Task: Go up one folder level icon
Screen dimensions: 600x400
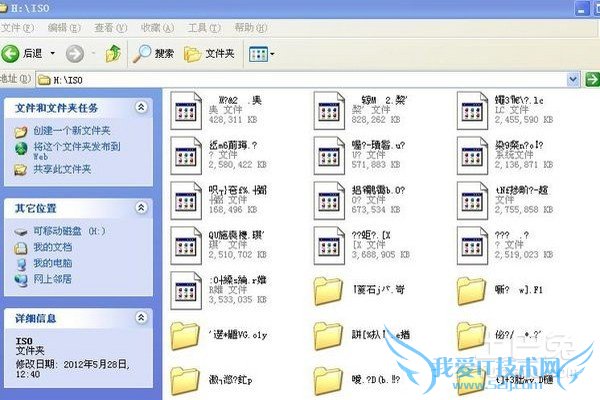Action: (x=113, y=54)
